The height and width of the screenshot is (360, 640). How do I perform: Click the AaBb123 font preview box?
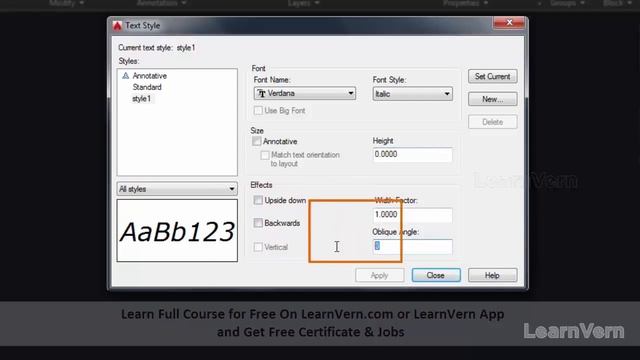click(x=177, y=231)
